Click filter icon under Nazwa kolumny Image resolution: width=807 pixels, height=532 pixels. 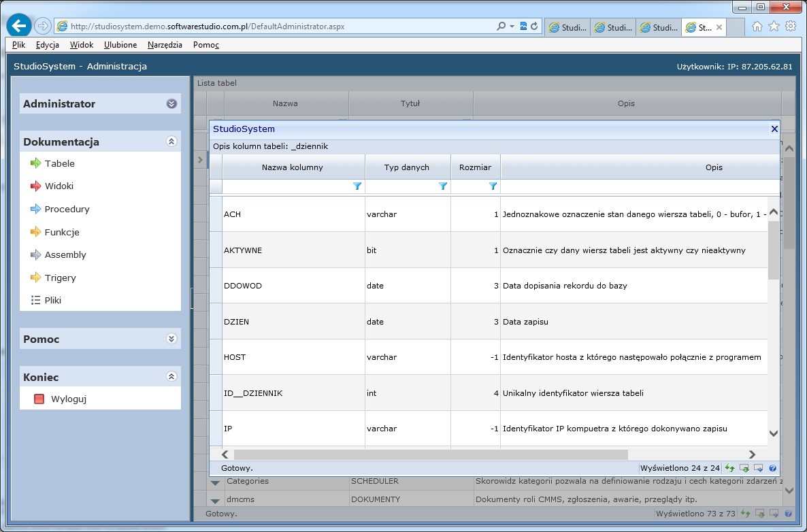(357, 186)
